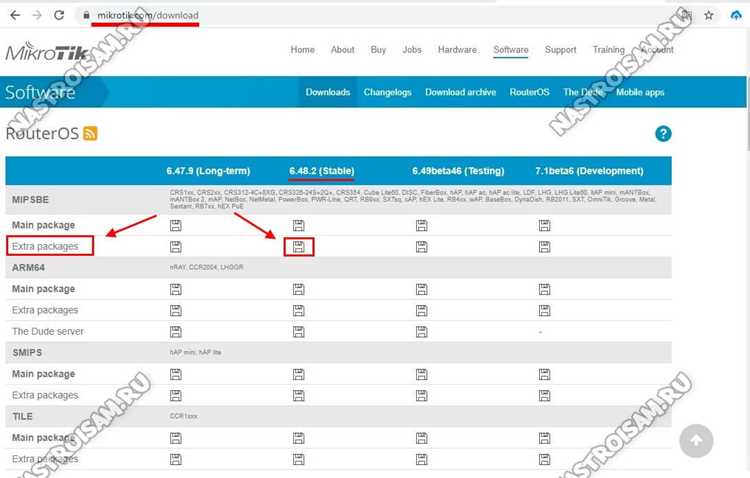
Task: Download MIPSBE Main package 7.1beta6 Development
Action: 544,225
